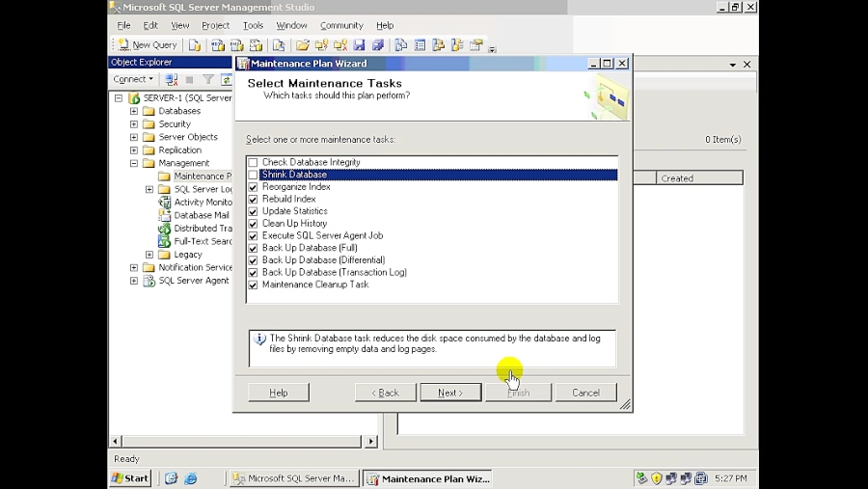Click the wizard Help button

(279, 393)
